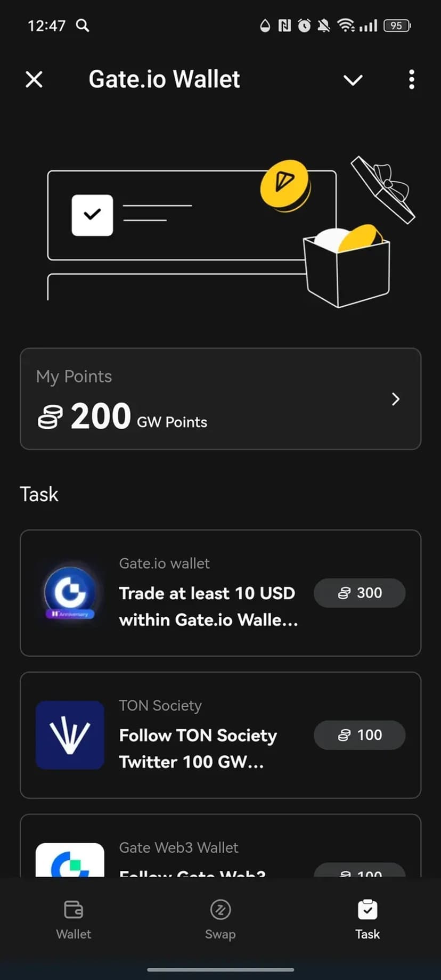
Task: Tap the TON Society logo thumbnail
Action: point(70,735)
